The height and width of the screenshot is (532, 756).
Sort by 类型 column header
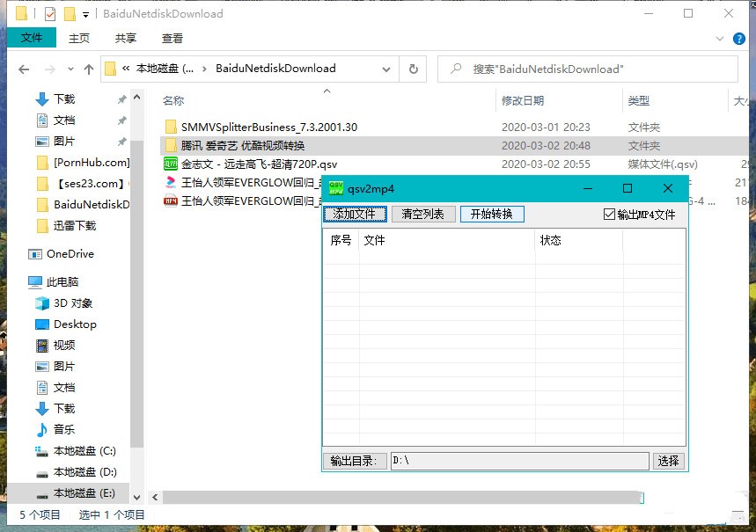point(639,101)
